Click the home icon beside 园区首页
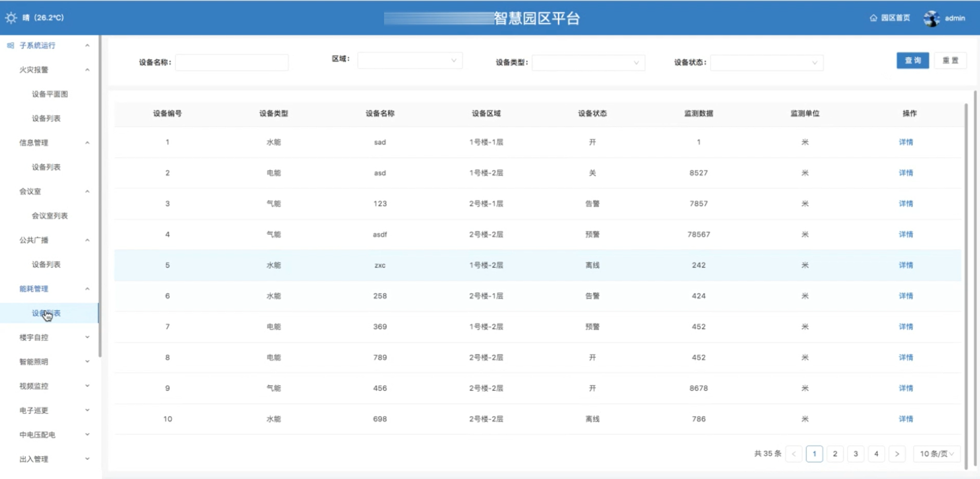This screenshot has height=479, width=980. (x=874, y=18)
